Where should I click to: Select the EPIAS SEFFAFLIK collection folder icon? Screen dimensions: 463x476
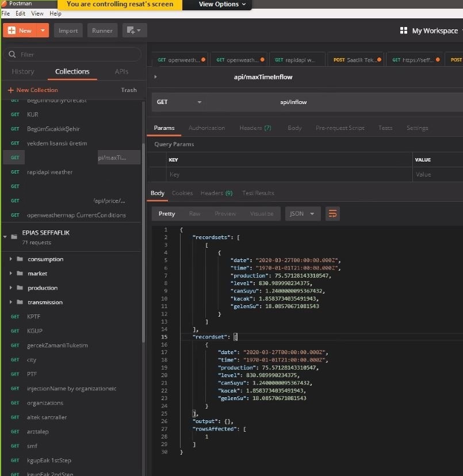coord(13,236)
